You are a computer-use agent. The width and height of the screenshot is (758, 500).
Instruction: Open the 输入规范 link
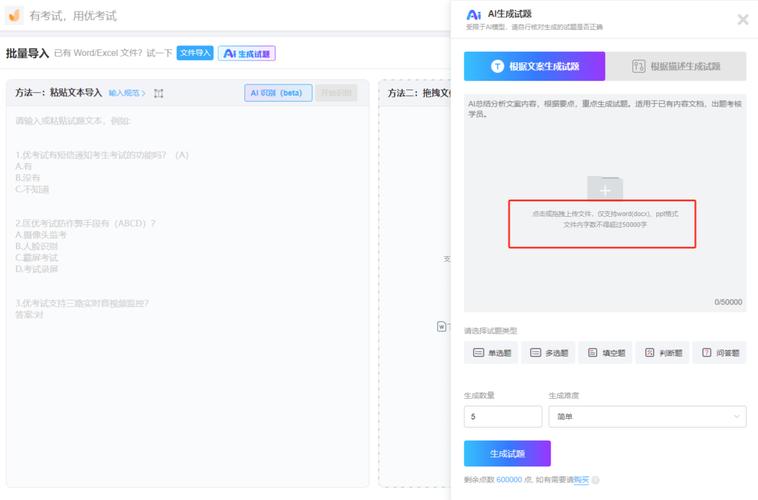127,93
